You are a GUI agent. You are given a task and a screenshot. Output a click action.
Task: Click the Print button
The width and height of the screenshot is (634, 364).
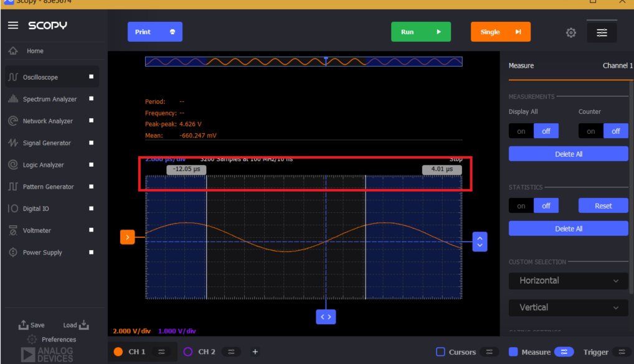[155, 32]
